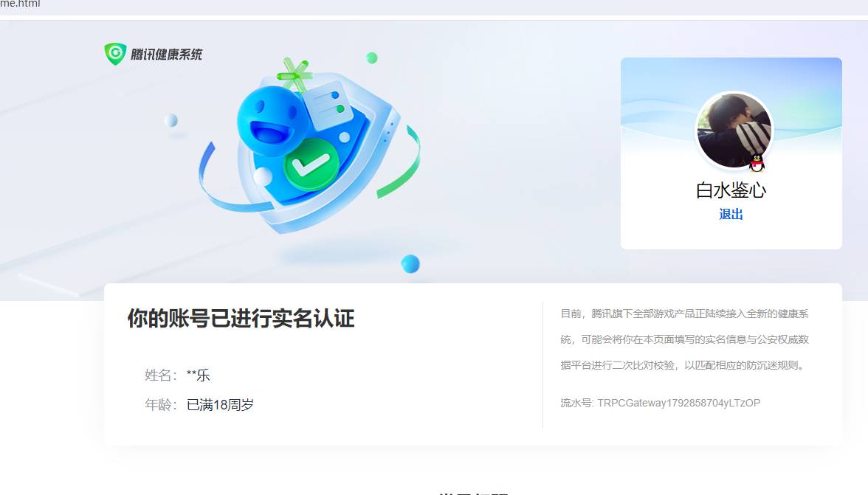The image size is (868, 495).
Task: Click the 退出 logout link
Action: (x=731, y=214)
